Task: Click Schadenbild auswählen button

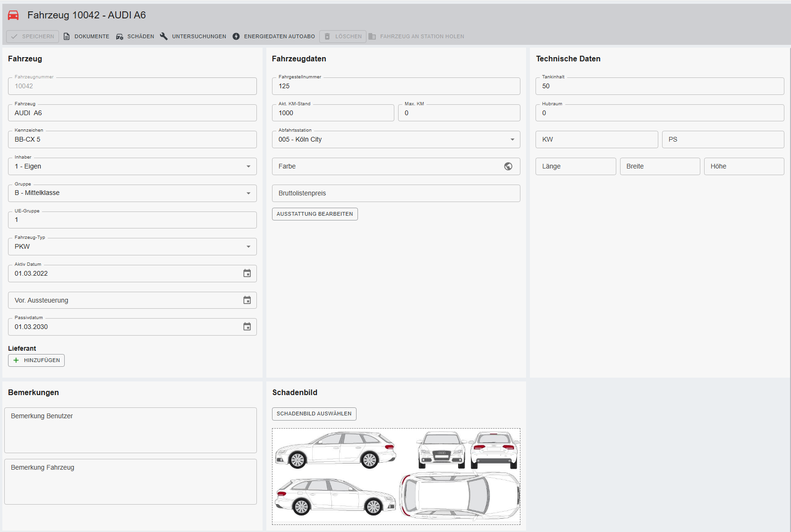Action: (x=314, y=414)
